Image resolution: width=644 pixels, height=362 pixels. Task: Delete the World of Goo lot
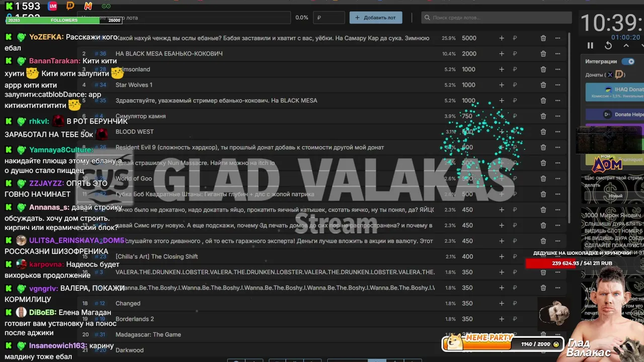543,178
